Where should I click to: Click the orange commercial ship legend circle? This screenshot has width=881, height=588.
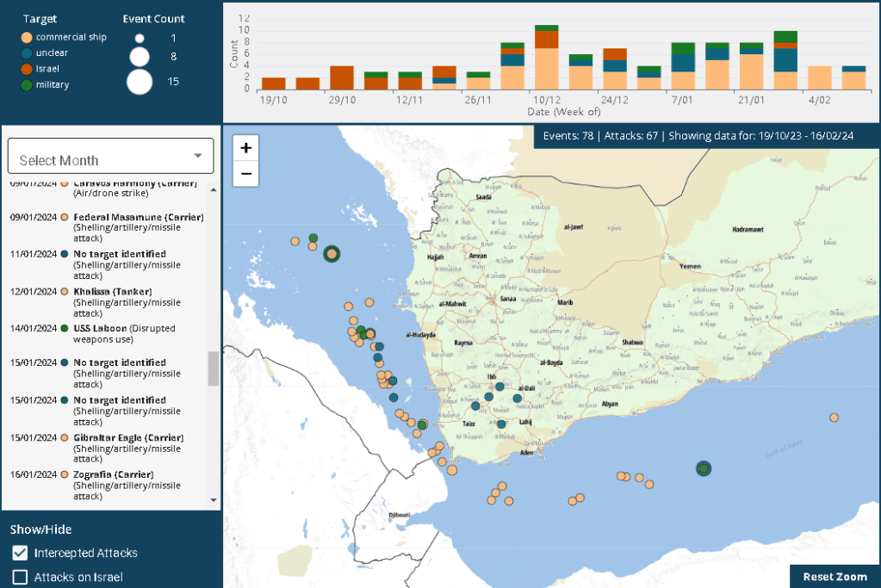point(27,38)
